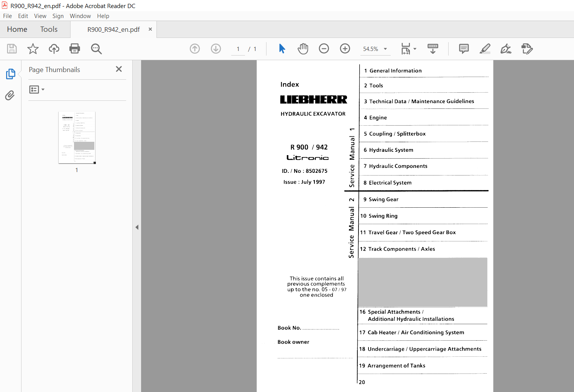Click '10 Swing Ring' text
Viewport: 574px width, 392px height.
[x=379, y=216]
